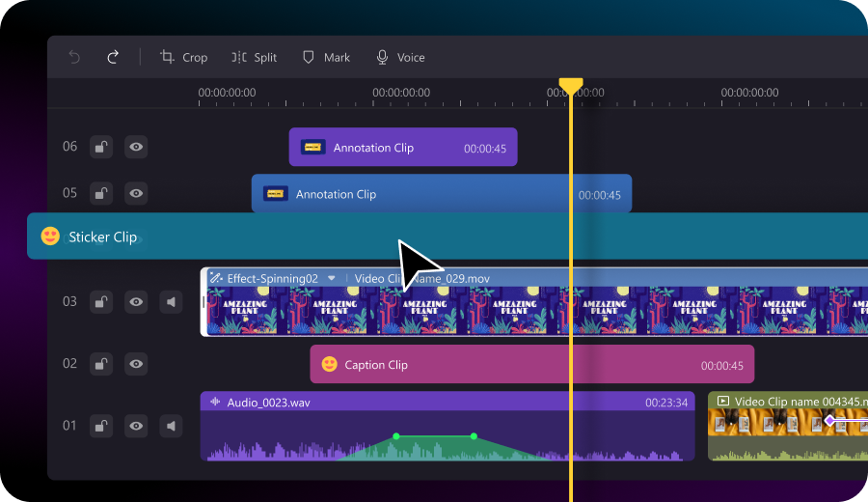868x502 pixels.
Task: Click the Sticker Clip emoji icon
Action: point(50,237)
